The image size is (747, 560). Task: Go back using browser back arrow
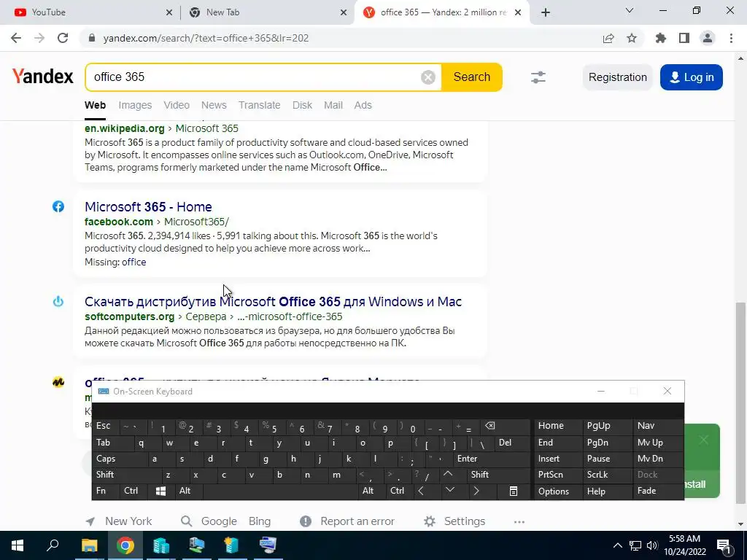pos(16,38)
